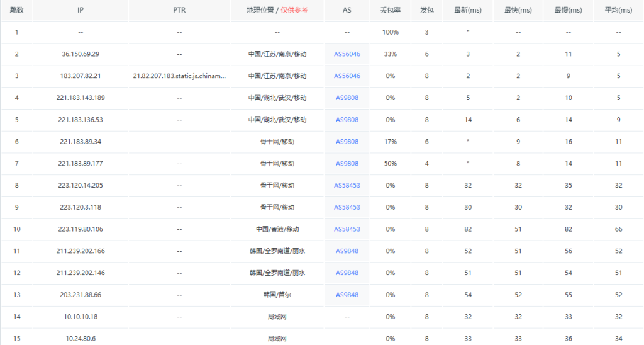Select IP address 223.120.14.205
The width and height of the screenshot is (644, 345).
pos(80,186)
